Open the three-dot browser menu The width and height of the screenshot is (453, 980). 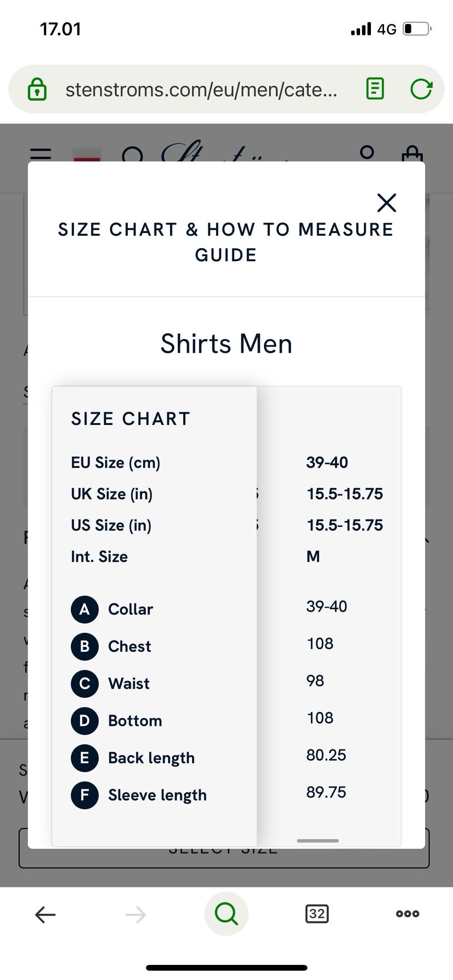pos(407,914)
